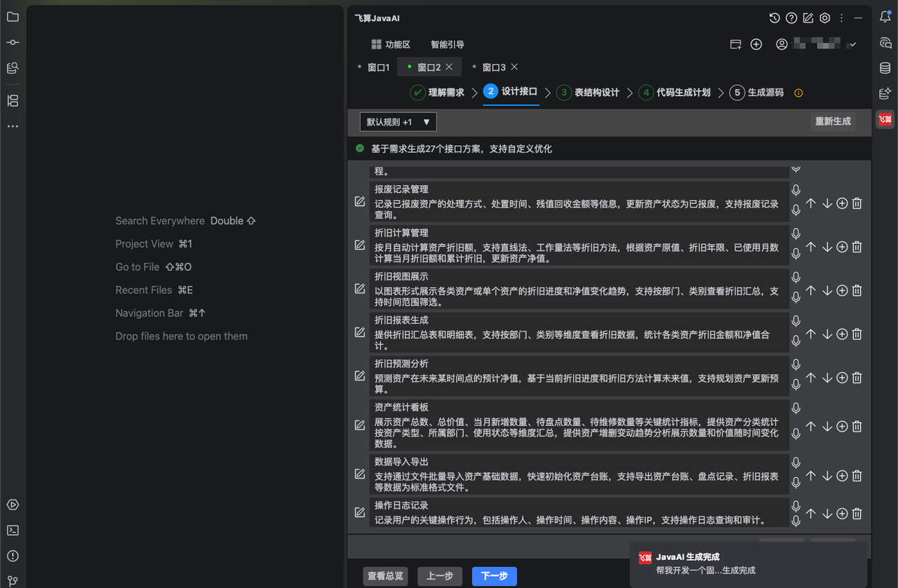The height and width of the screenshot is (588, 898).
Task: Edit the 折旧计算管理 interface entry
Action: (360, 245)
